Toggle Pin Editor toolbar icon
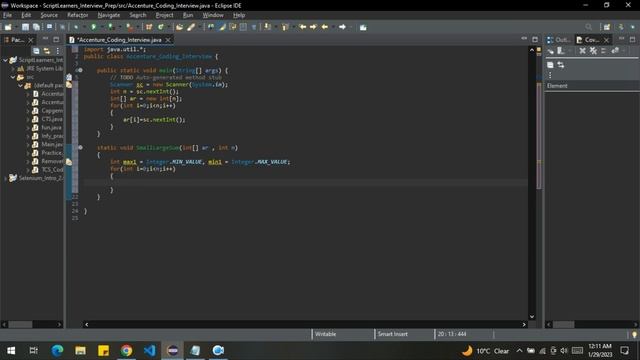 click(x=363, y=27)
